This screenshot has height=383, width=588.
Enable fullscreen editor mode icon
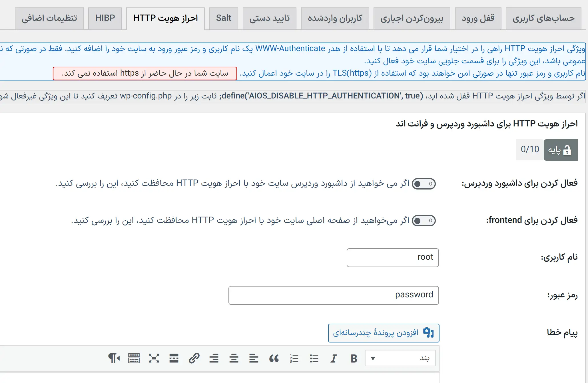click(x=154, y=358)
